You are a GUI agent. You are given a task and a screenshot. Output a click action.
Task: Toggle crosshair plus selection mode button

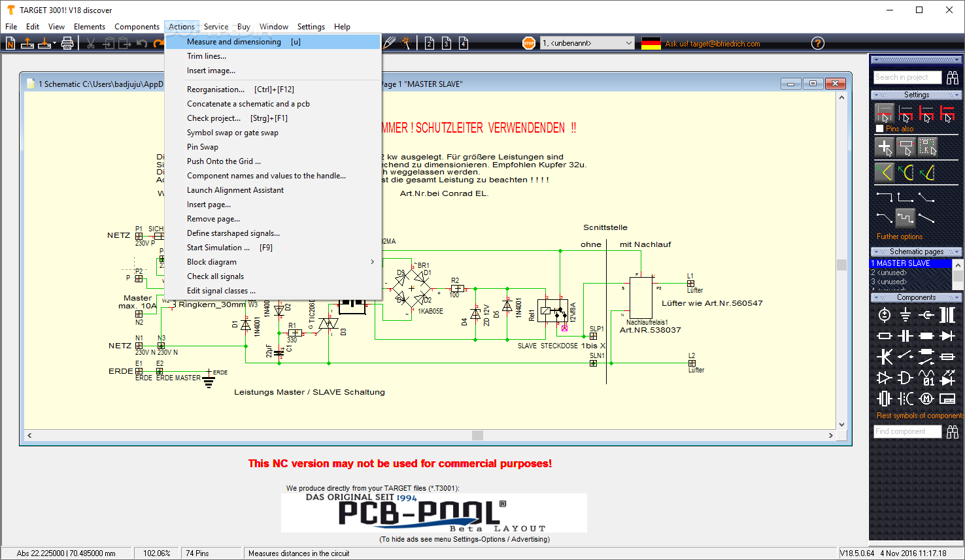pyautogui.click(x=885, y=147)
